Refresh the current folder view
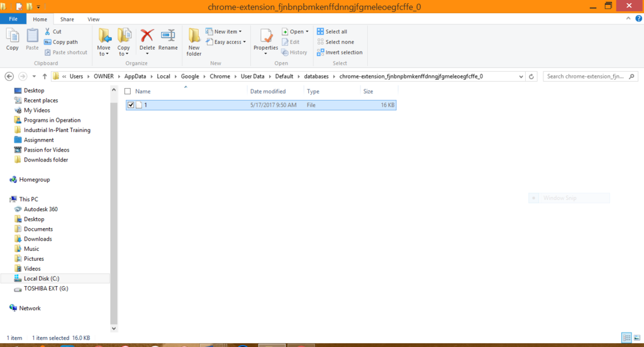 click(x=532, y=76)
